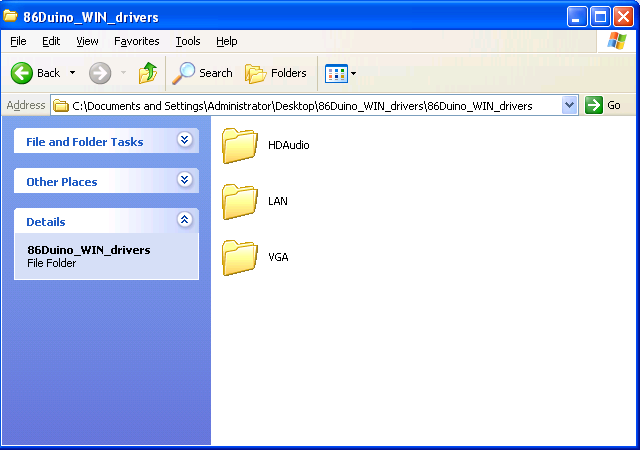Click the Back arrow icon
This screenshot has height=450, width=640.
22,73
